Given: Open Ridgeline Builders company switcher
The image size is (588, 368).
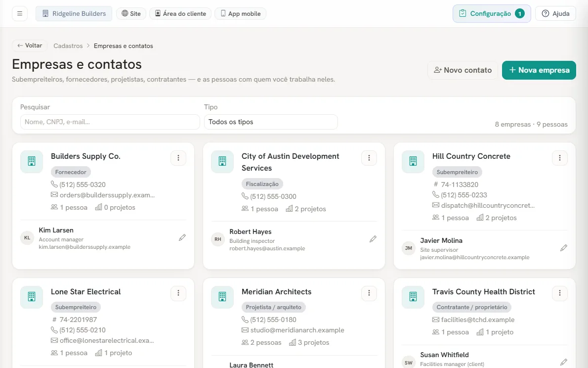Looking at the screenshot, I should pyautogui.click(x=74, y=13).
